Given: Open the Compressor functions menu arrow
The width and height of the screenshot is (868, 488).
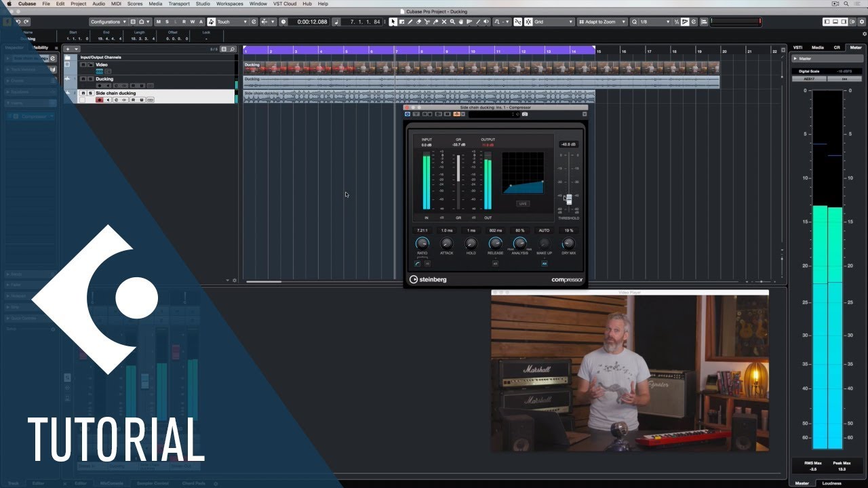Looking at the screenshot, I should click(585, 114).
